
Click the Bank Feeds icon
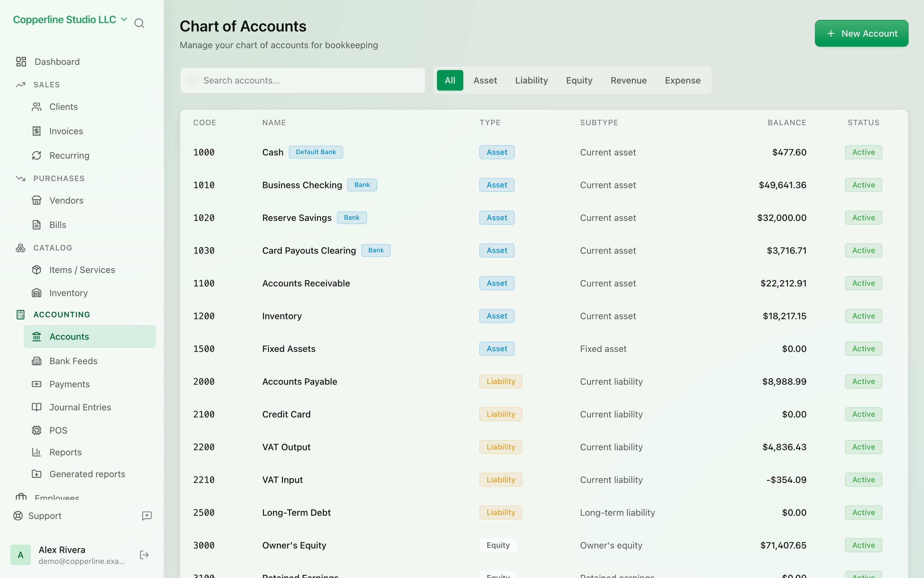click(x=37, y=361)
